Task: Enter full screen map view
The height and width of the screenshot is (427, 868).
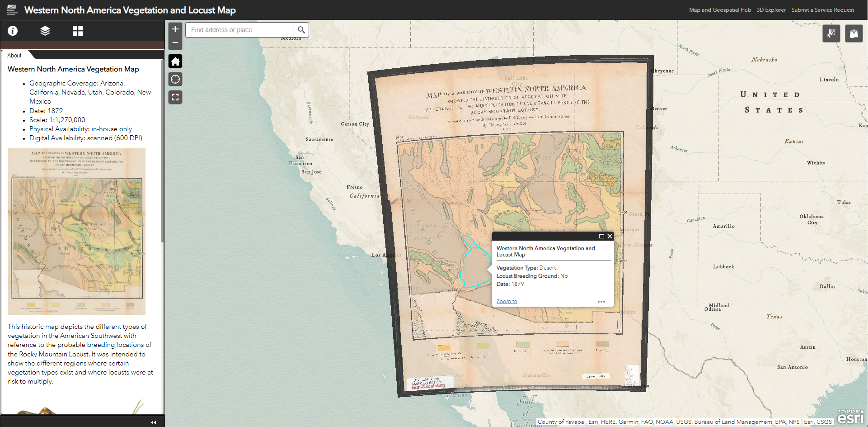Action: (175, 97)
